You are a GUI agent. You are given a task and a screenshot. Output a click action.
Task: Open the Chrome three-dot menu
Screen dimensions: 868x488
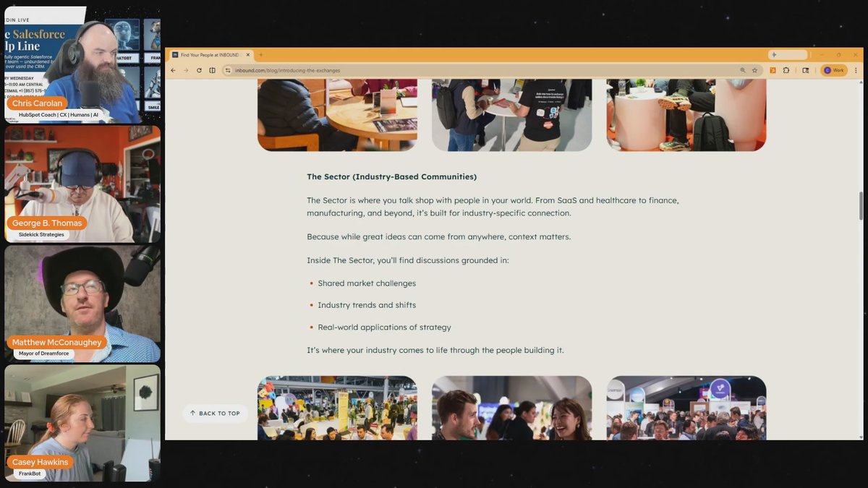tap(856, 70)
